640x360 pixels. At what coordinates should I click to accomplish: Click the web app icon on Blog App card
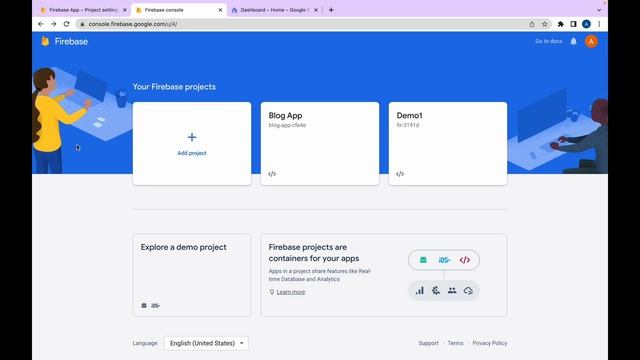pos(272,174)
